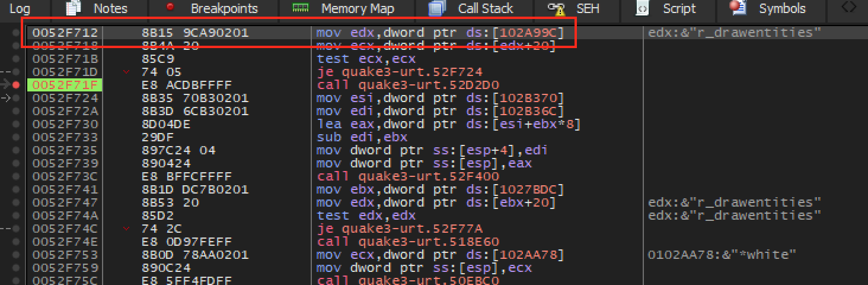Toggle breakpoint dot at address 0052F747
Image resolution: width=868 pixels, height=285 pixels.
(x=17, y=202)
